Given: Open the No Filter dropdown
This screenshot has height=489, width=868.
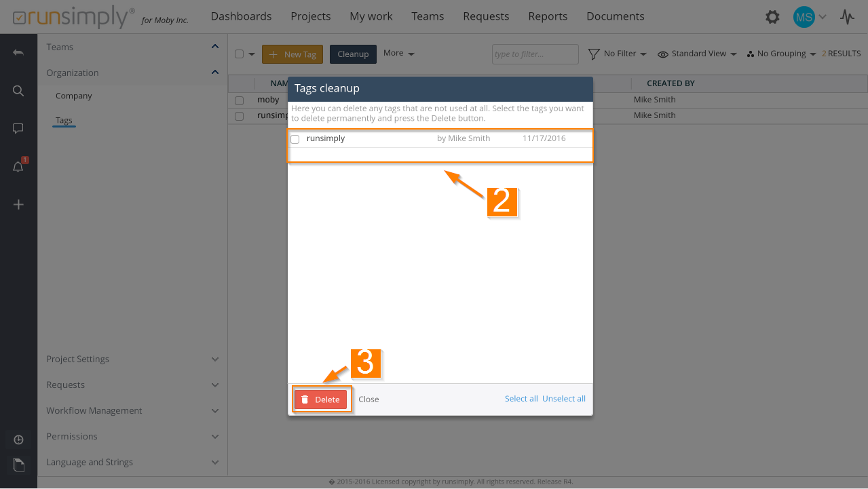Looking at the screenshot, I should [617, 54].
